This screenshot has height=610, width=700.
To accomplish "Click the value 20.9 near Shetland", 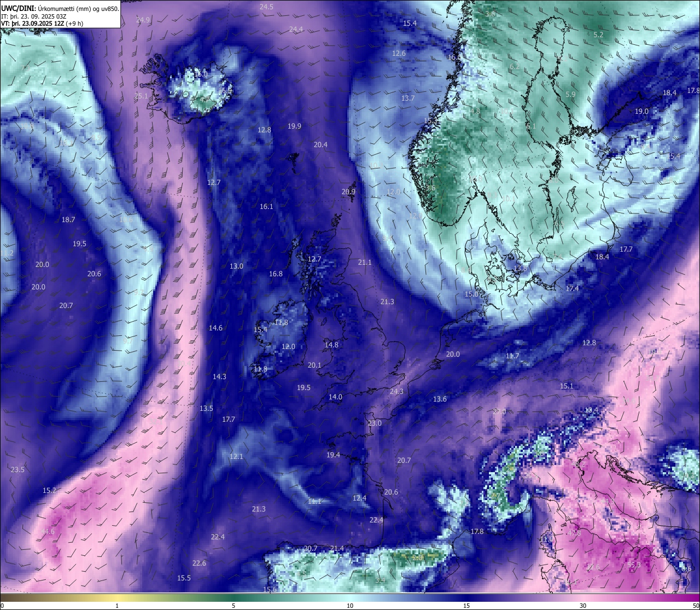I will point(348,191).
